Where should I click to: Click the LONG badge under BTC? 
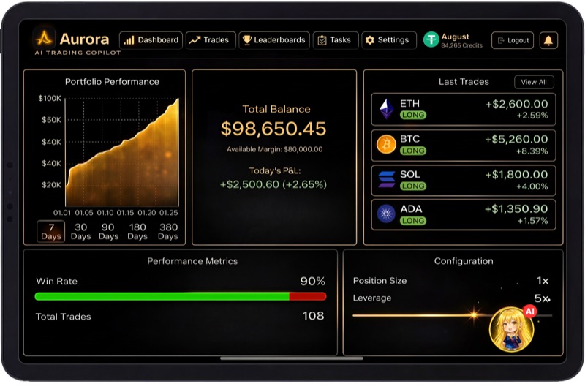point(413,151)
